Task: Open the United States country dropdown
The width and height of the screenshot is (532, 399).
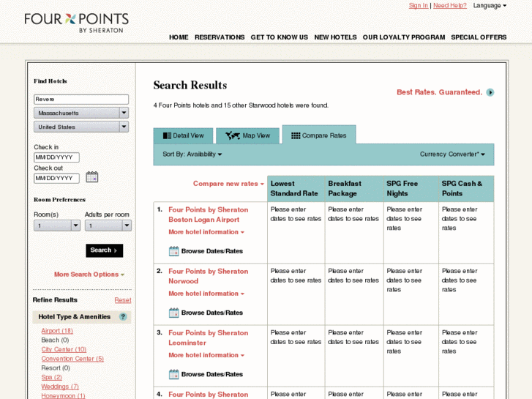Action: click(x=81, y=127)
